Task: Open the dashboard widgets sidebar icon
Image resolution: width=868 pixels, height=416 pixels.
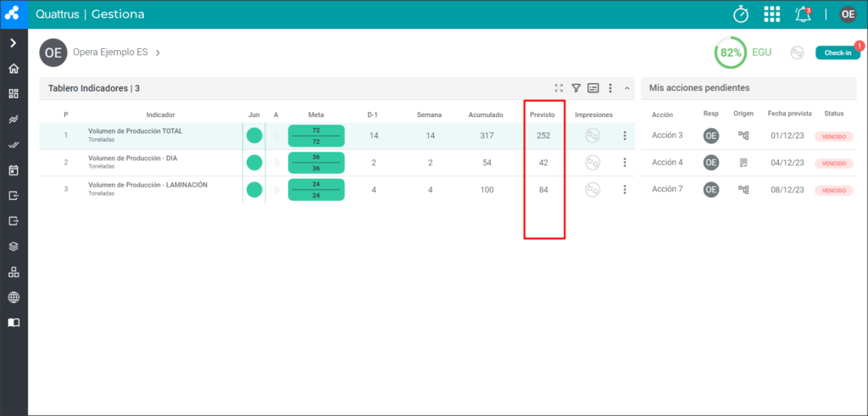Action: click(14, 94)
